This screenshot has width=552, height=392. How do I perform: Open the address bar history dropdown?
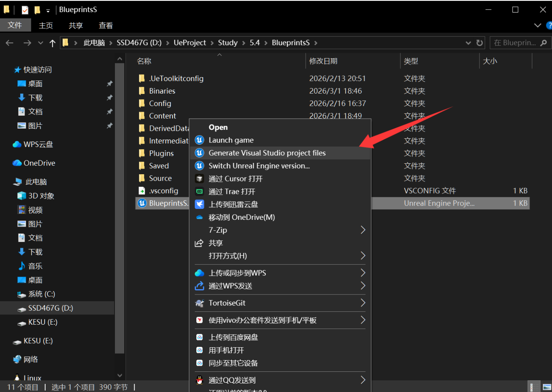[468, 43]
